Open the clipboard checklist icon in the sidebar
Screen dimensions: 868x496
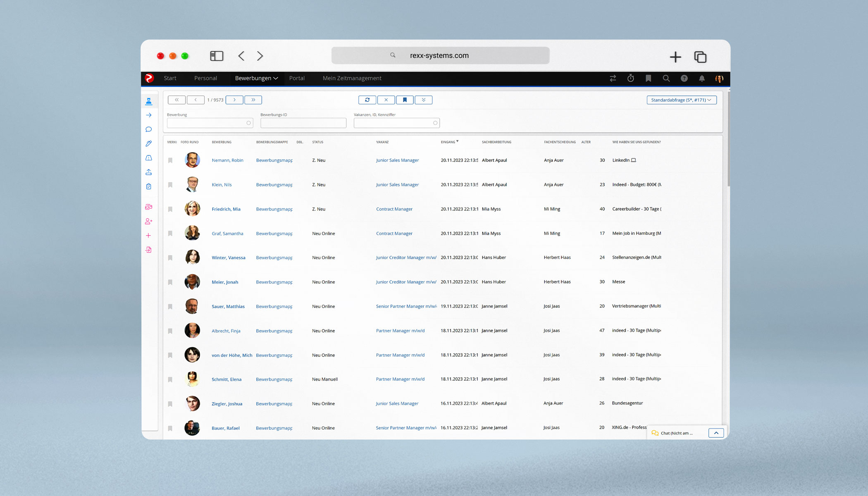[149, 186]
